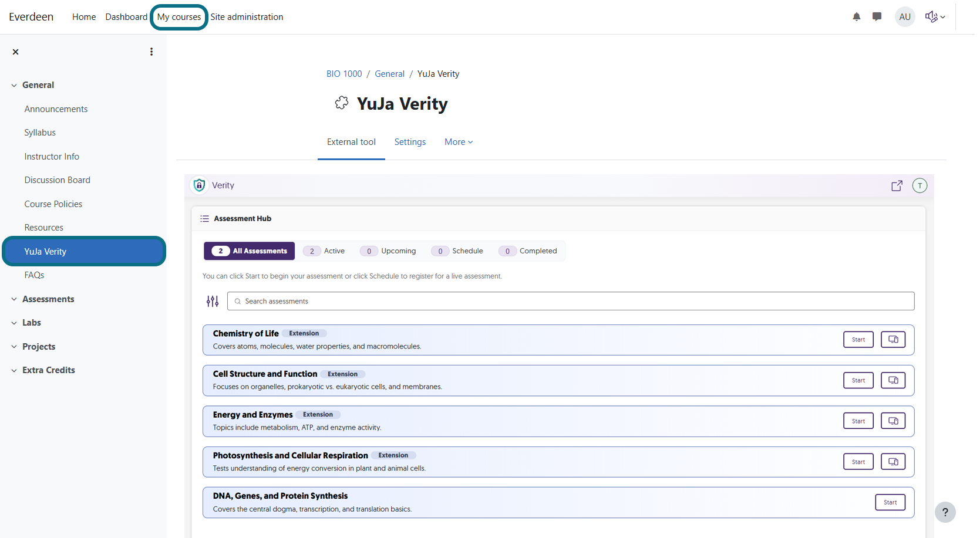Open the accessibility speaker icon menu
This screenshot has width=980, height=538.
[935, 17]
